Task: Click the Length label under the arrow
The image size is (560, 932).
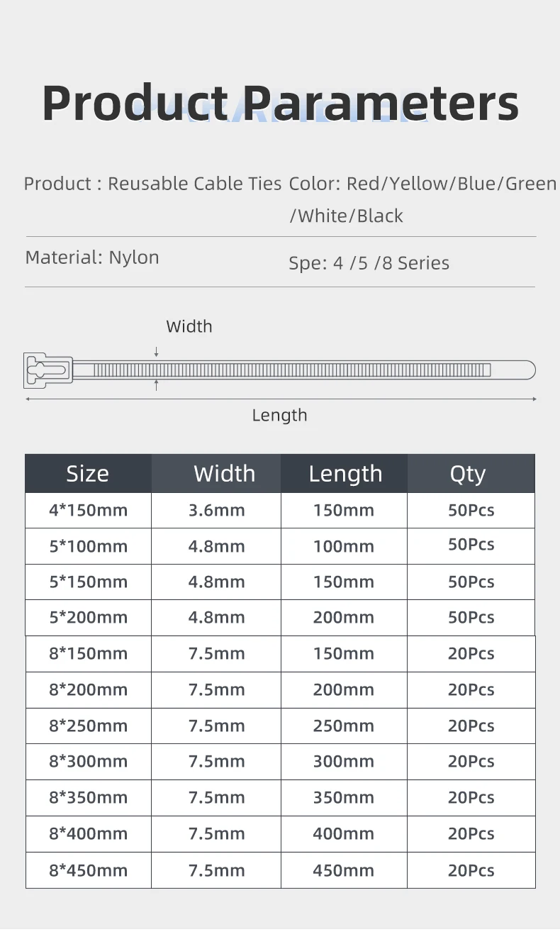Action: 279,415
